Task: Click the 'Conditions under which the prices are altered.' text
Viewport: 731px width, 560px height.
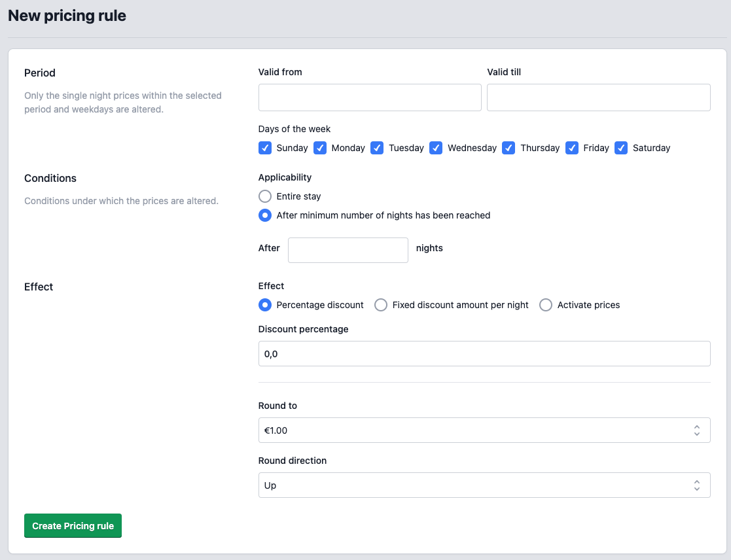Action: pos(121,201)
